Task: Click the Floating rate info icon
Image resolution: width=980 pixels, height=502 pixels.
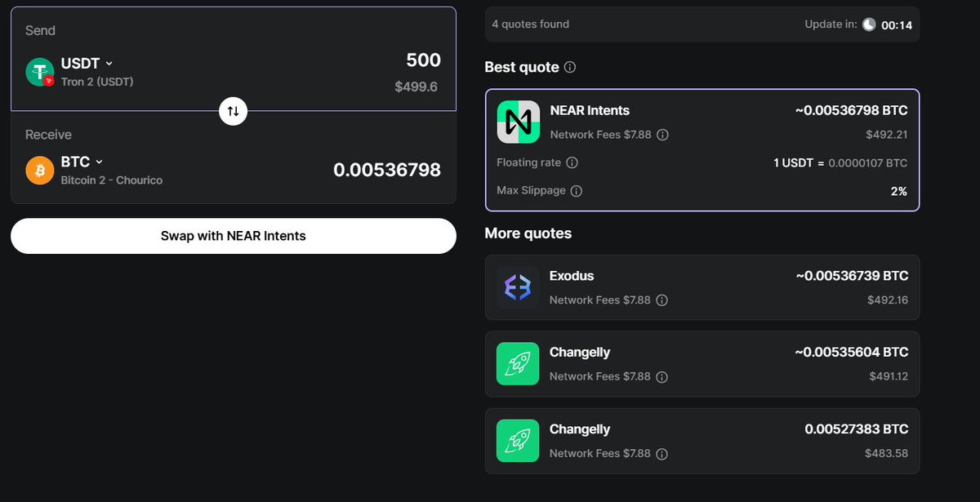Action: pyautogui.click(x=572, y=162)
